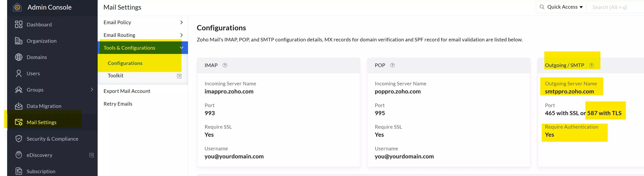Click the Data Migration icon
Viewport: 644px width, 176px height.
click(x=19, y=106)
